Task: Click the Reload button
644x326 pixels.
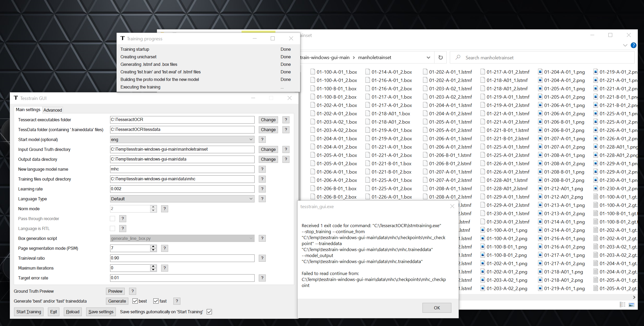Action: tap(73, 312)
